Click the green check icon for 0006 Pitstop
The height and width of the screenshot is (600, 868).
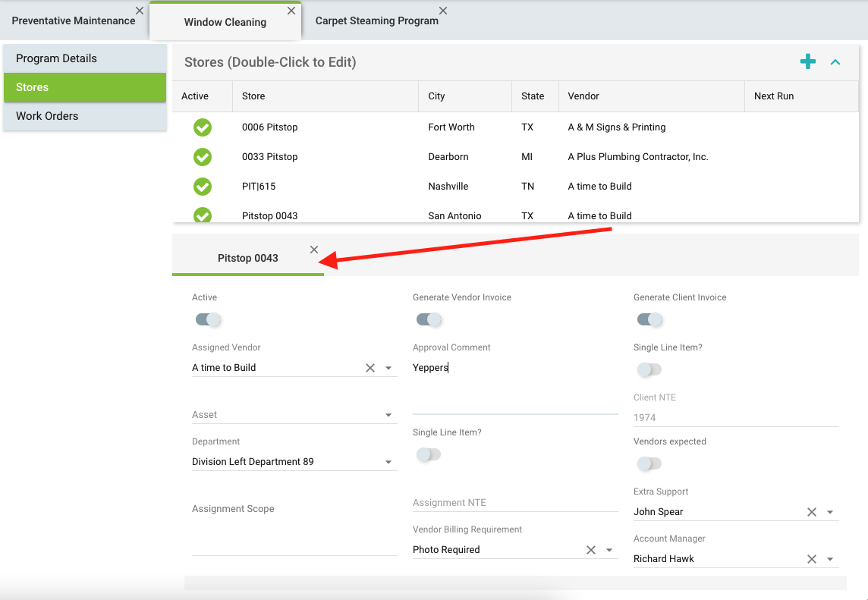pos(203,127)
